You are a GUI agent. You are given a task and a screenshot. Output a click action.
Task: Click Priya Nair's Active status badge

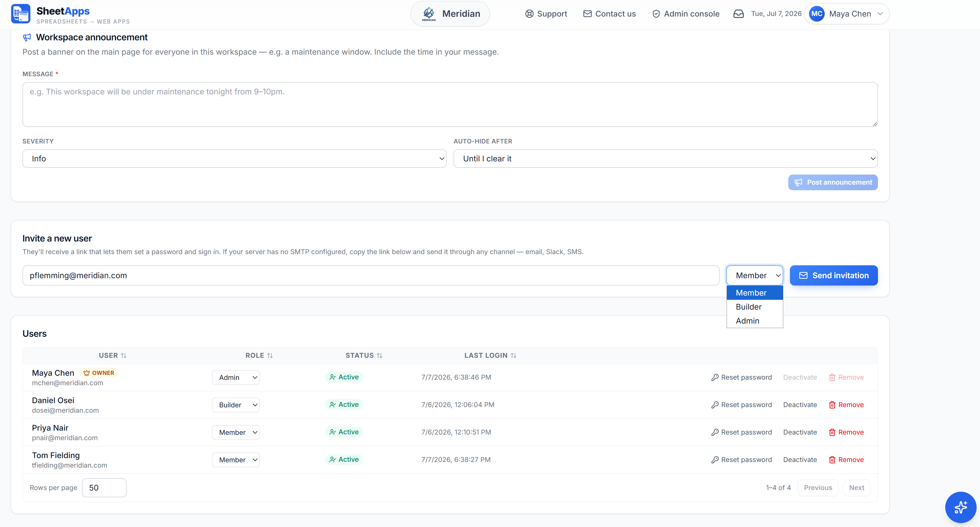(344, 432)
